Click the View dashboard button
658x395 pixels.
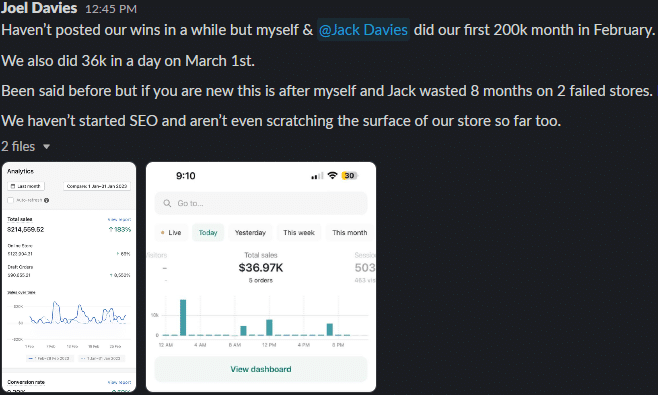tap(261, 369)
